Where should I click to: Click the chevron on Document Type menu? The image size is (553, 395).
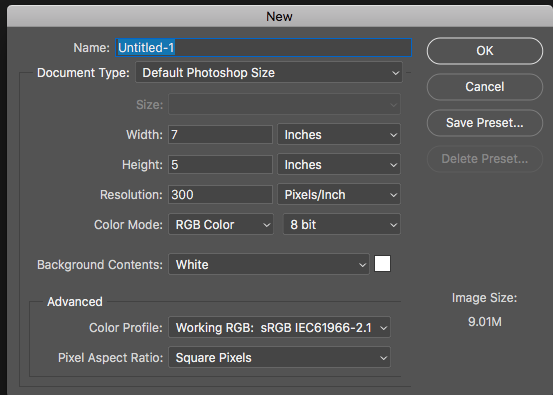(395, 73)
